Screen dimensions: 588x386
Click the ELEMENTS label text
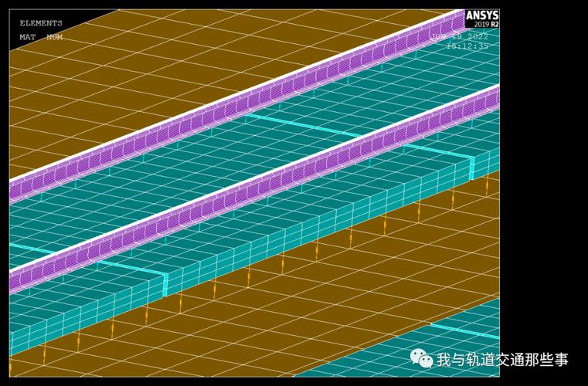pyautogui.click(x=41, y=23)
